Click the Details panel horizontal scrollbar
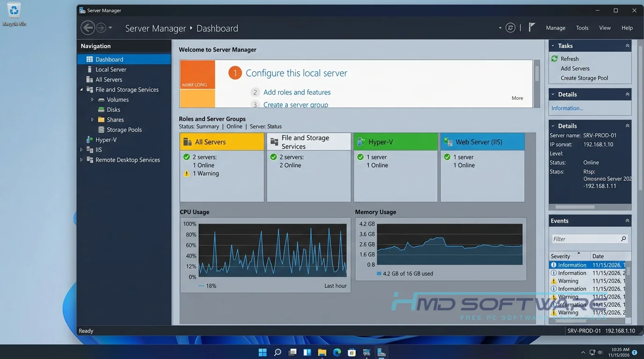This screenshot has height=359, width=644. click(591, 207)
